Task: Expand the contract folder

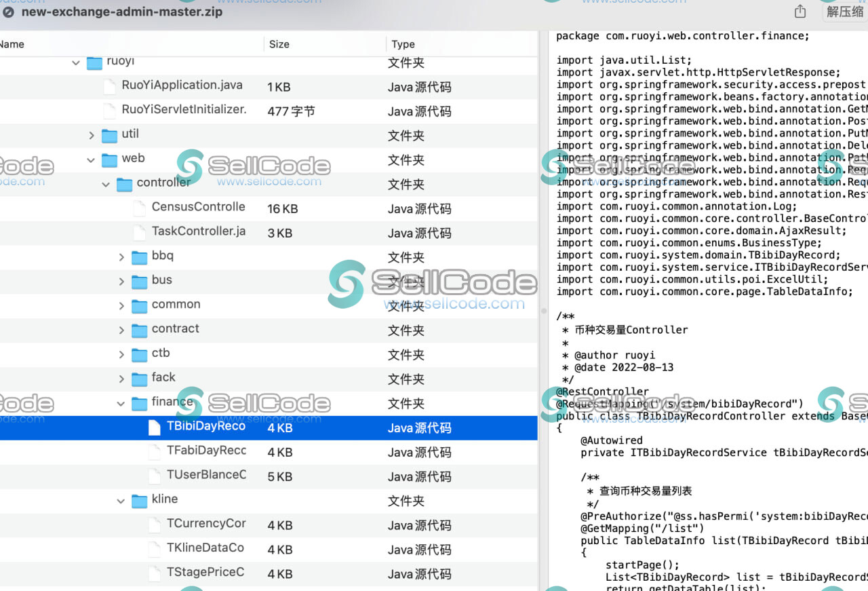Action: pyautogui.click(x=121, y=330)
